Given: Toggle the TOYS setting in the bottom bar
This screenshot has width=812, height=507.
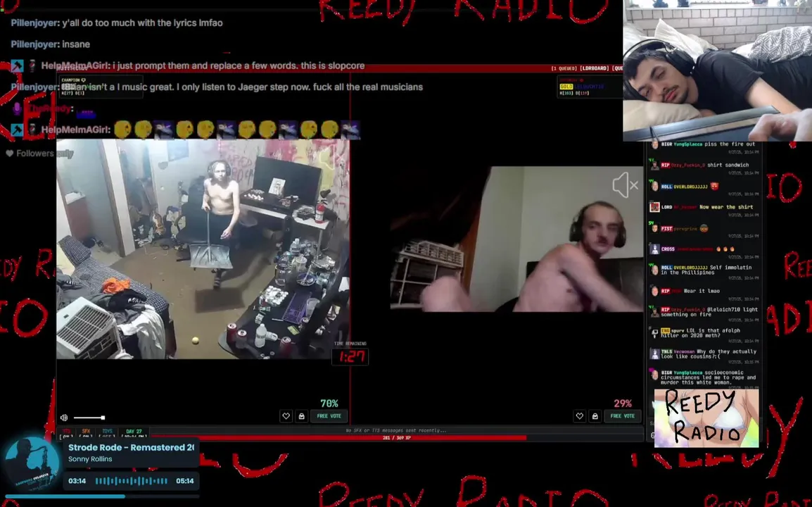Looking at the screenshot, I should coord(107,433).
